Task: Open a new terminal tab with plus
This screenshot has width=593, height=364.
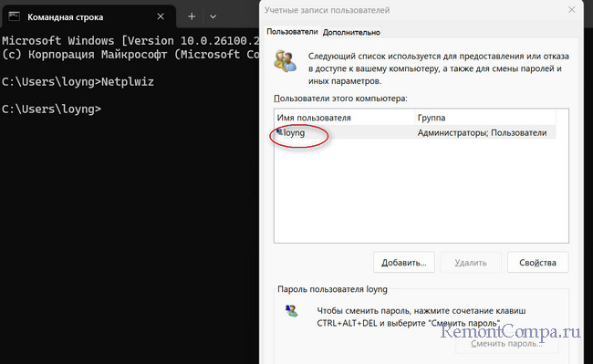Action: click(192, 16)
